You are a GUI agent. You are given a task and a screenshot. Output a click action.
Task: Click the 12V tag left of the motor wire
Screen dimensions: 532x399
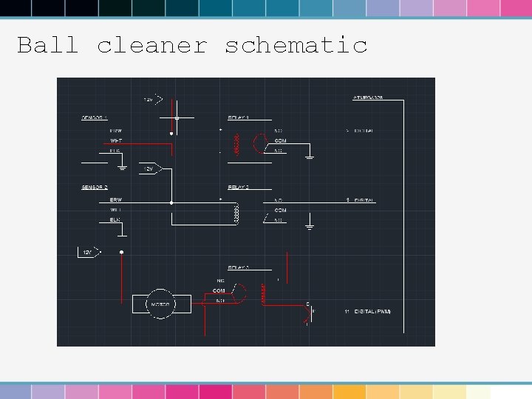pyautogui.click(x=89, y=252)
